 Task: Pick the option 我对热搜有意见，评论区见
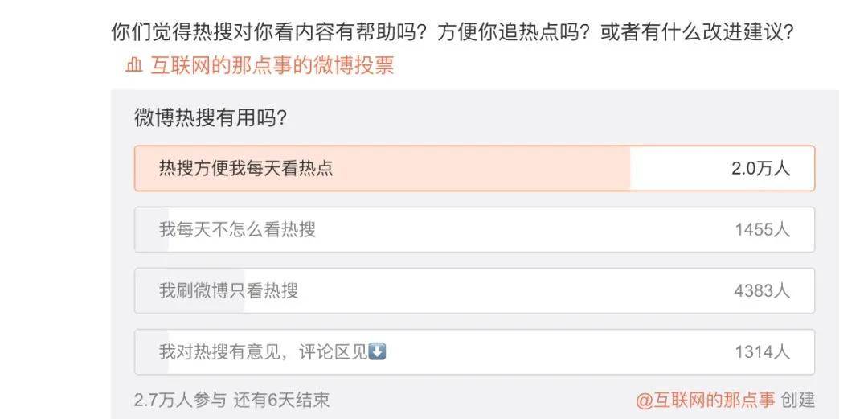click(x=264, y=351)
